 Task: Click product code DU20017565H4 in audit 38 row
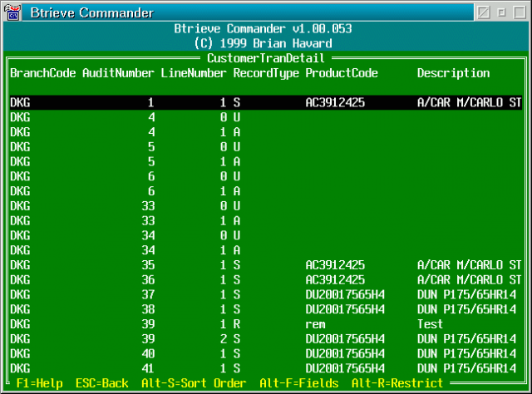tap(345, 309)
